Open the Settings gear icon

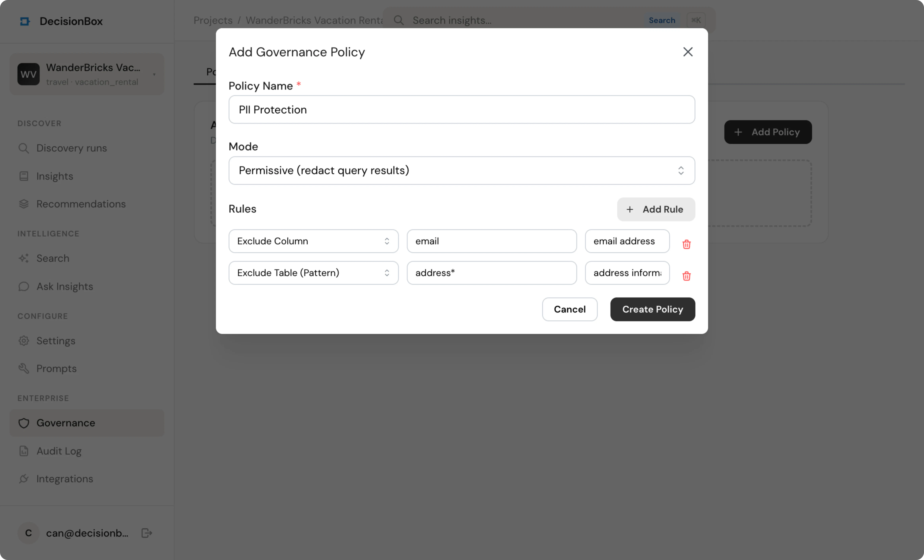[24, 341]
